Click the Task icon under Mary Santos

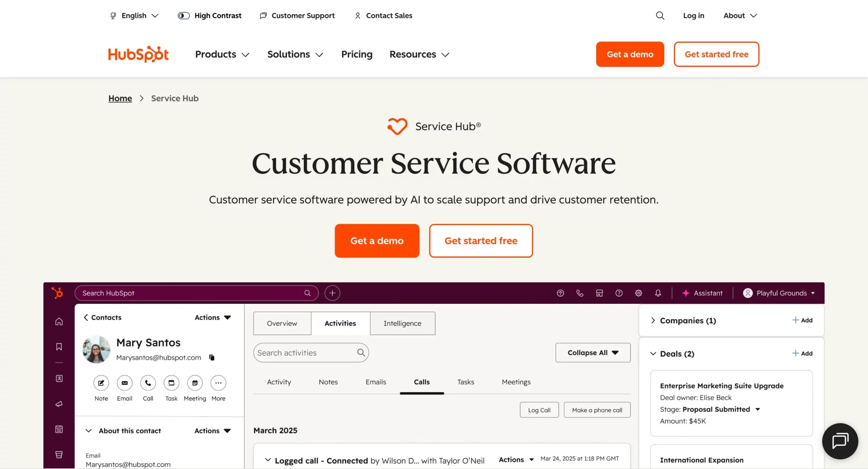point(171,383)
